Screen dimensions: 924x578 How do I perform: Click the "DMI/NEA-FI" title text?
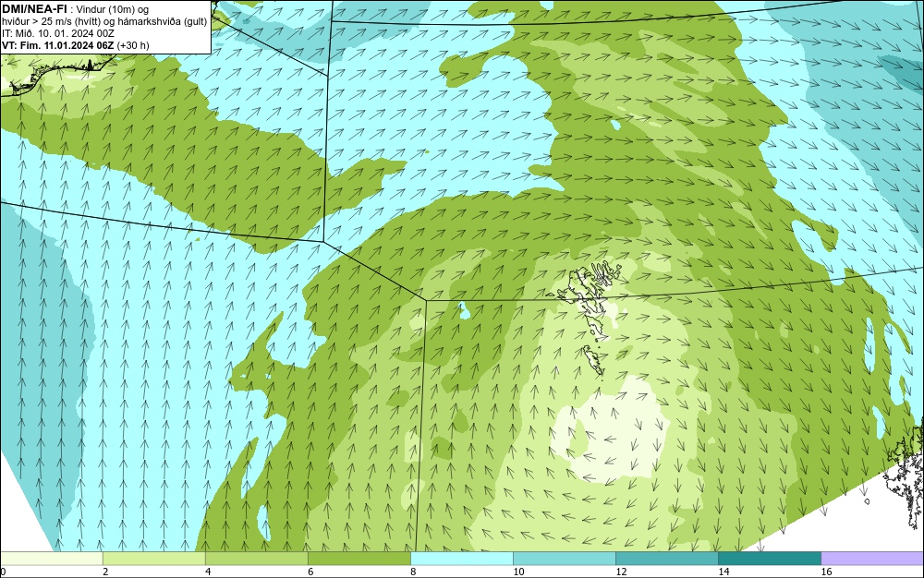34,9
